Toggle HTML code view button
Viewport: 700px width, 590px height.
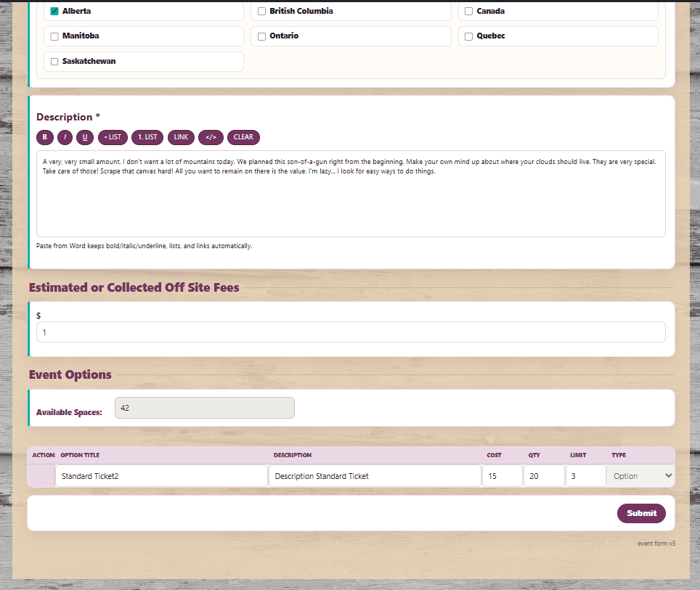pos(211,137)
